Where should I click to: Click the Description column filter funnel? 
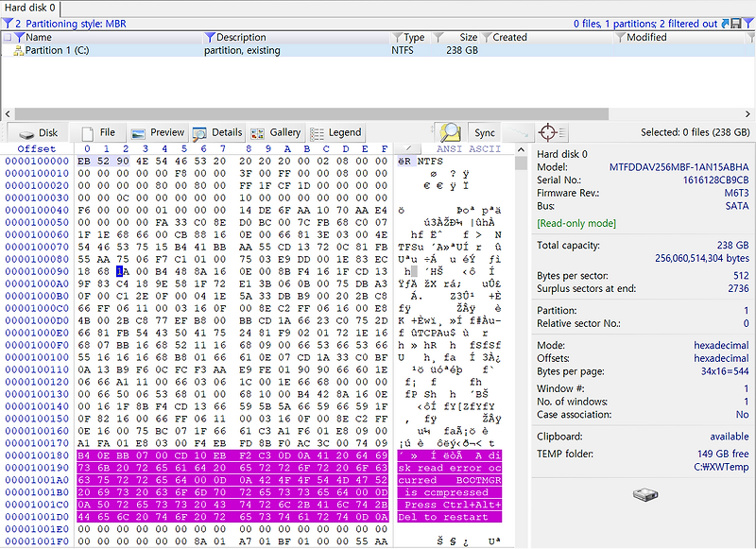tap(210, 37)
